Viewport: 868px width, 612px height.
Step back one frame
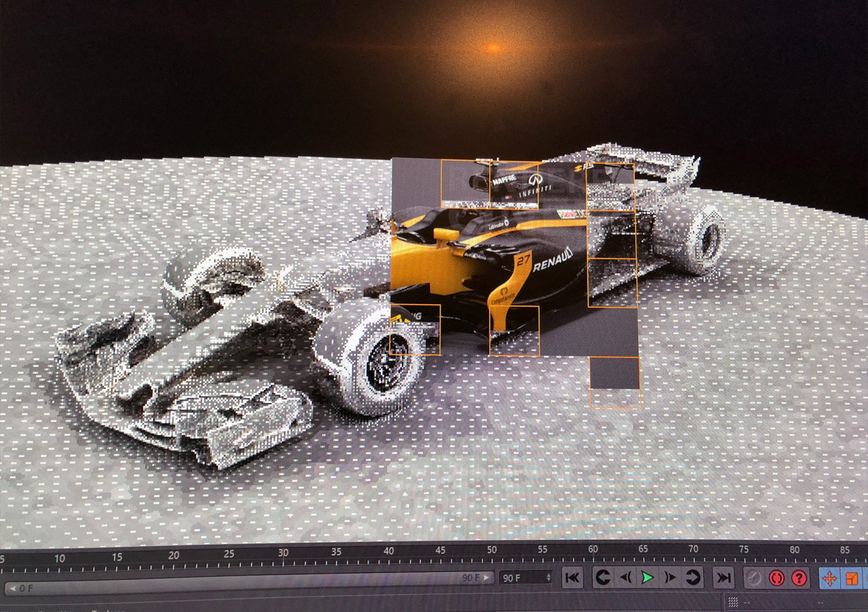point(625,578)
